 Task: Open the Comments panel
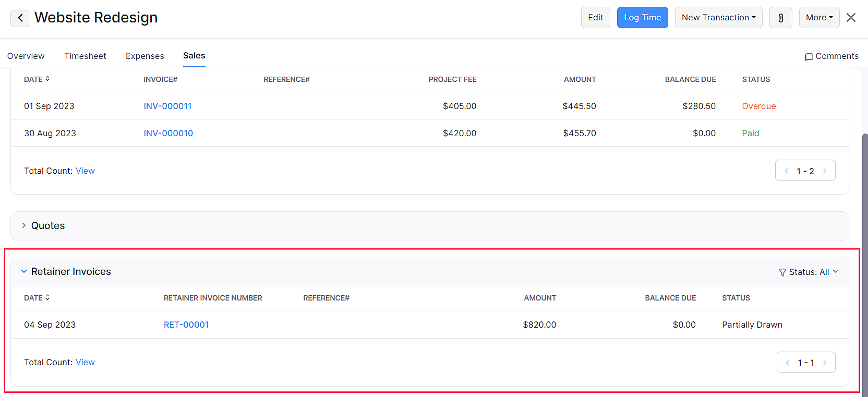click(831, 56)
